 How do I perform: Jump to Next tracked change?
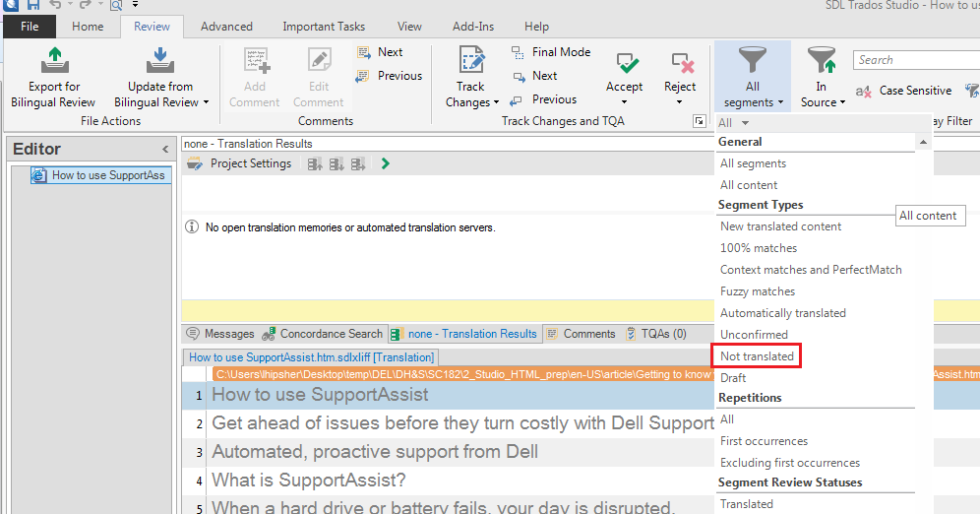tap(534, 76)
